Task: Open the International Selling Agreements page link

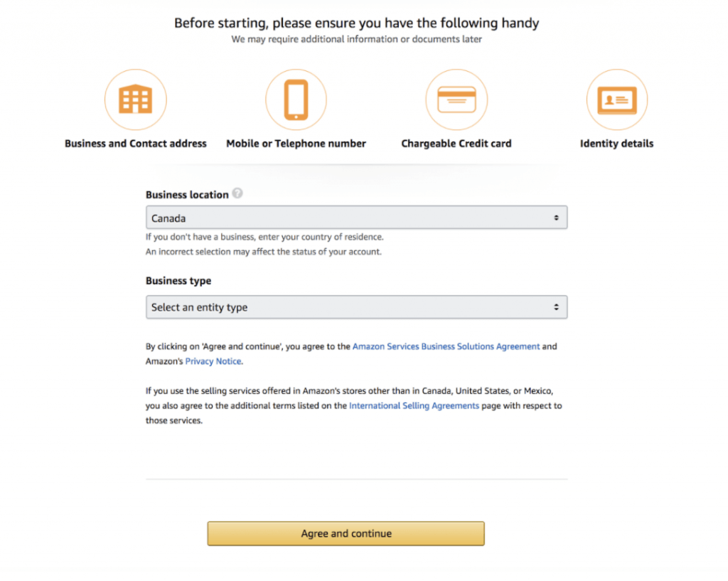Action: [414, 405]
